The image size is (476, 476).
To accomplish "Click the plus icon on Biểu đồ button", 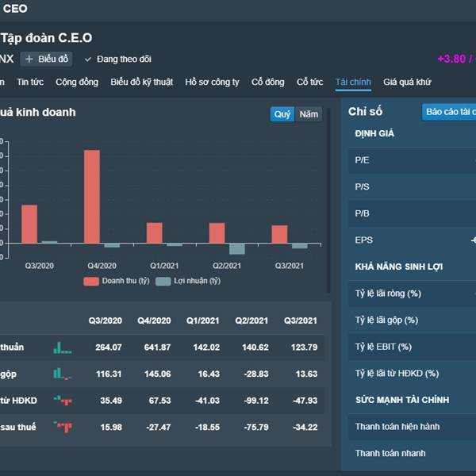I will pos(29,59).
